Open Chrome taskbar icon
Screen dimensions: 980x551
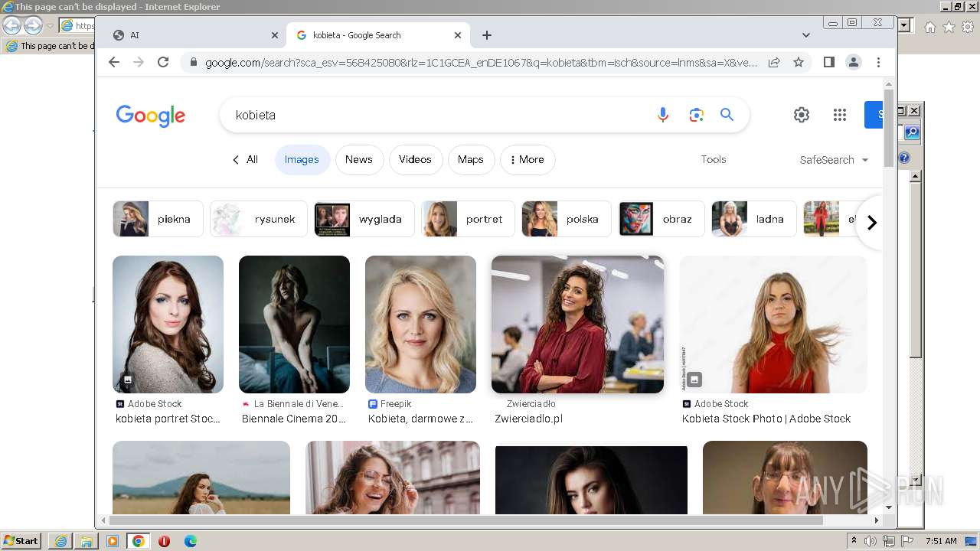(x=139, y=541)
